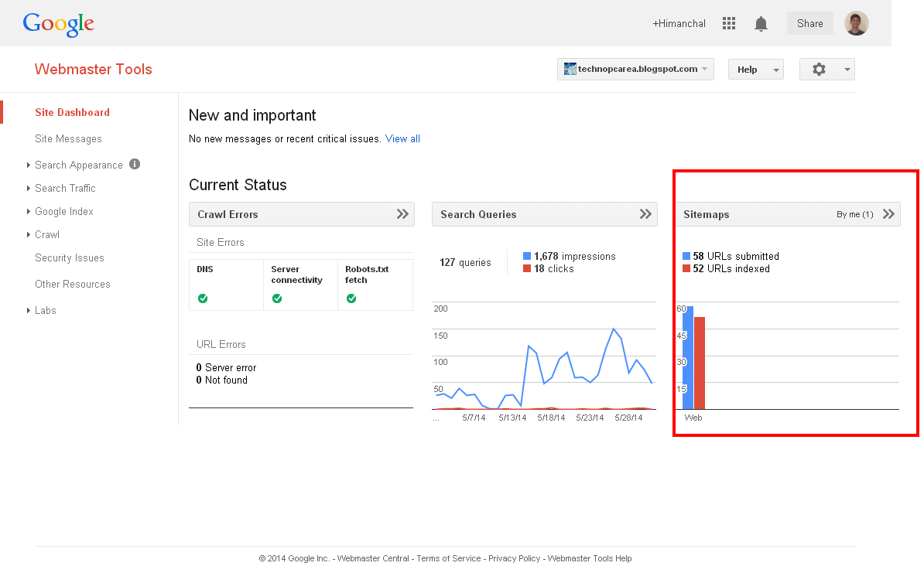Image resolution: width=924 pixels, height=566 pixels.
Task: Click the Server connectivity green checkmark
Action: (x=277, y=298)
